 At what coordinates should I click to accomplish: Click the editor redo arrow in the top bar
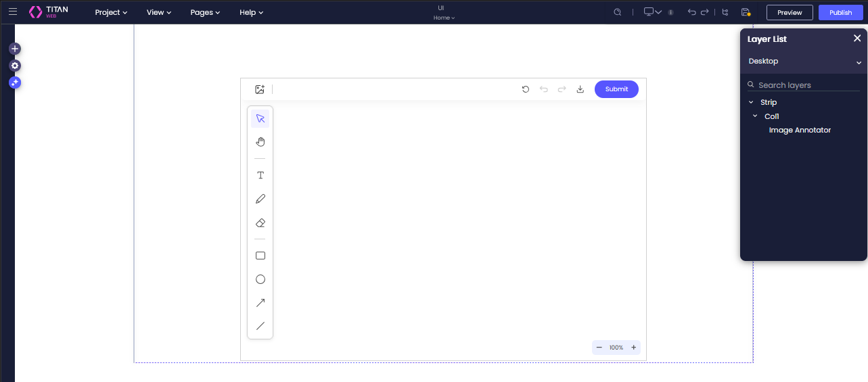[704, 12]
